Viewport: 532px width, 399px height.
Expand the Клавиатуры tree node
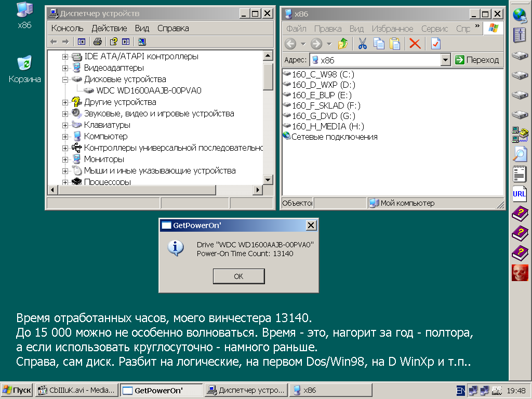point(65,125)
